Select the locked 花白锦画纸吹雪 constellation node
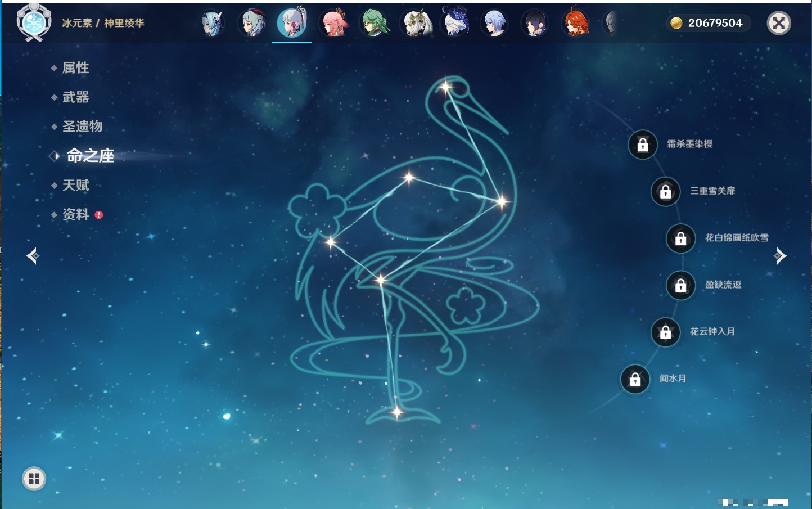812x509 pixels. click(681, 238)
